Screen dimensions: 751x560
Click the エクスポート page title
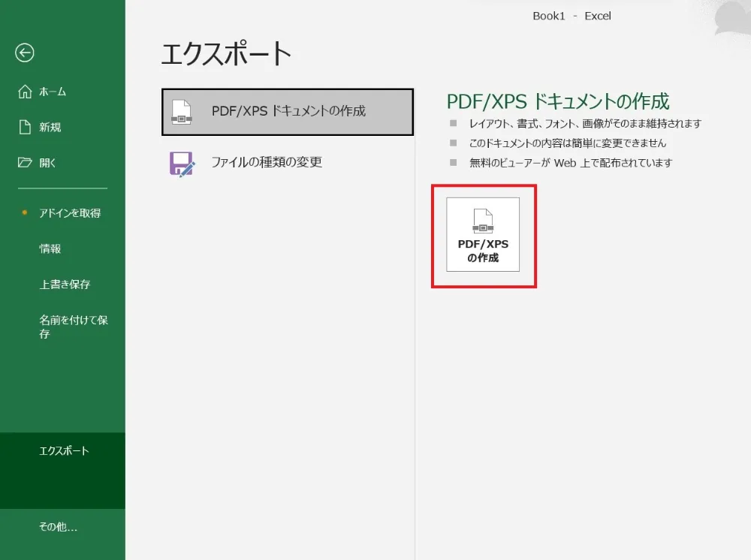click(x=226, y=53)
